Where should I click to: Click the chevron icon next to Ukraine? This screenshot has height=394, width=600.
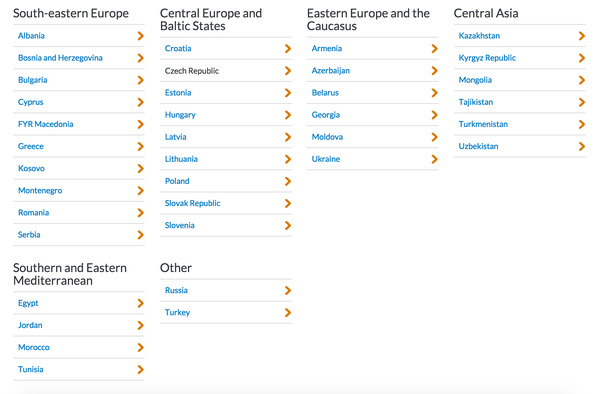pyautogui.click(x=434, y=159)
